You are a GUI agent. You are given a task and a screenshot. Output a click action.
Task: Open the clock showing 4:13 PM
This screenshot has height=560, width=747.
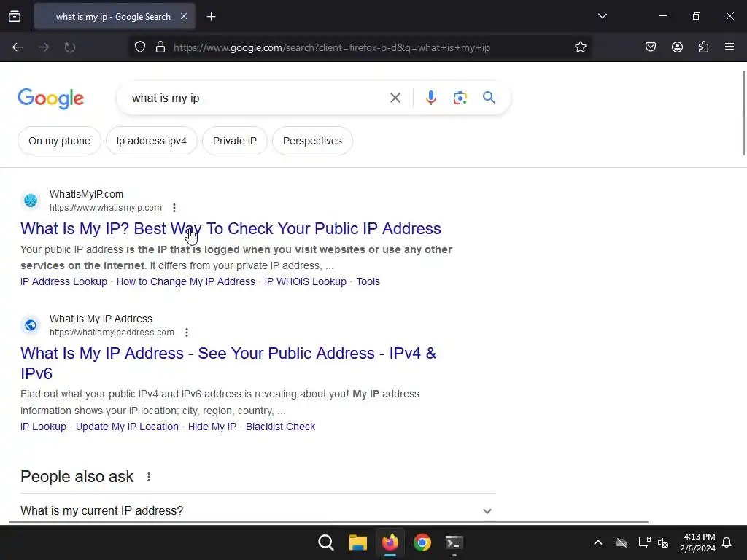coord(697,542)
